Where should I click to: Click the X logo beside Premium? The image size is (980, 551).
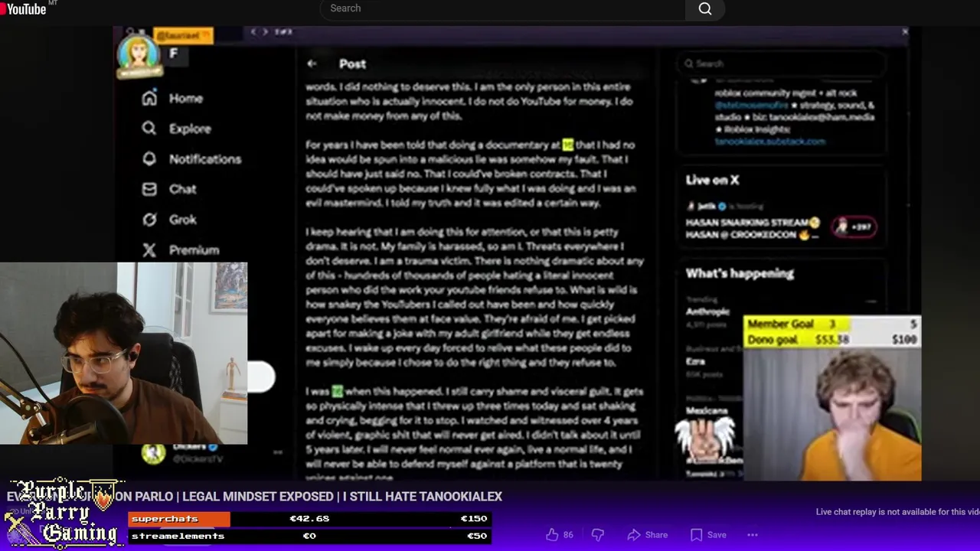(x=149, y=250)
